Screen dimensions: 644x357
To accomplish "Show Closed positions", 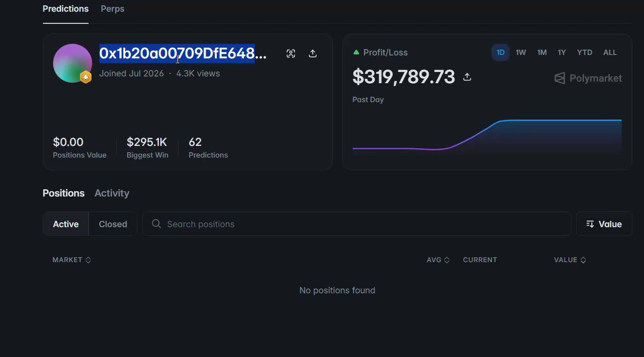I will 113,224.
